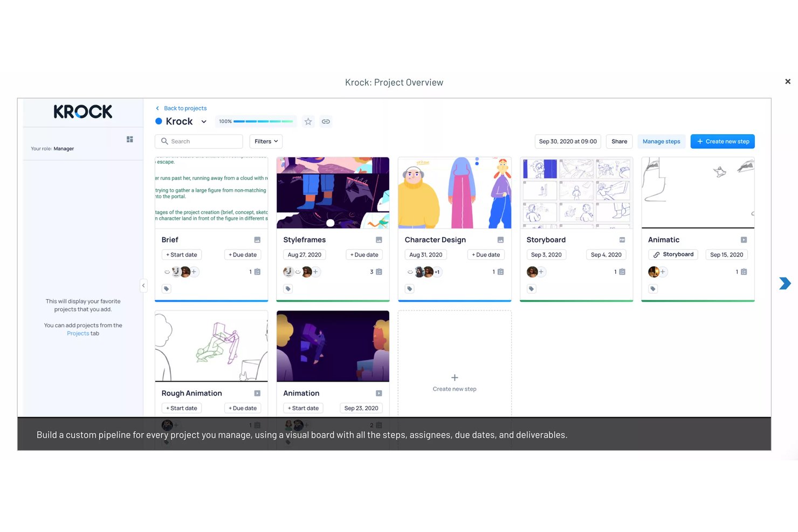This screenshot has width=798, height=532.
Task: Go back to projects
Action: point(182,108)
